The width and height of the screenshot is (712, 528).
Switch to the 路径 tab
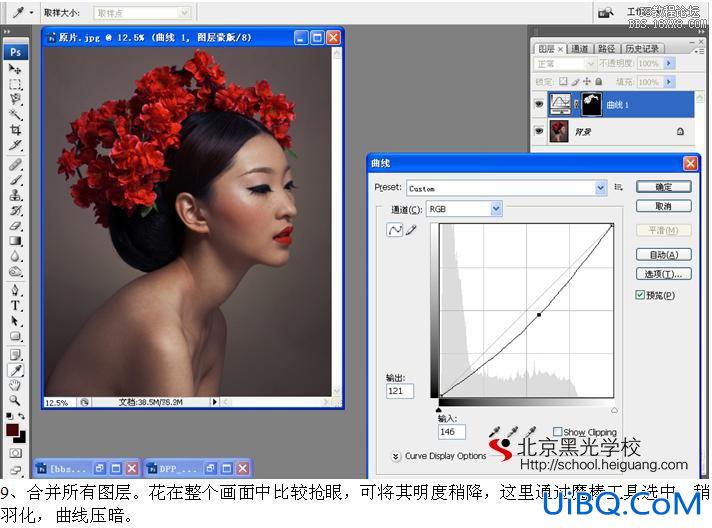[x=607, y=49]
